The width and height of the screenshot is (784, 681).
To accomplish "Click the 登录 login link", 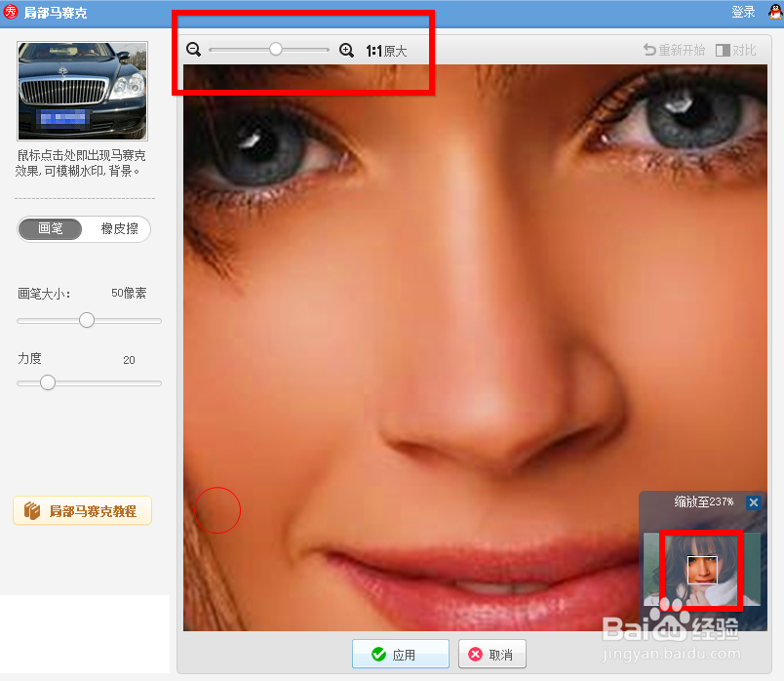I will click(x=743, y=12).
